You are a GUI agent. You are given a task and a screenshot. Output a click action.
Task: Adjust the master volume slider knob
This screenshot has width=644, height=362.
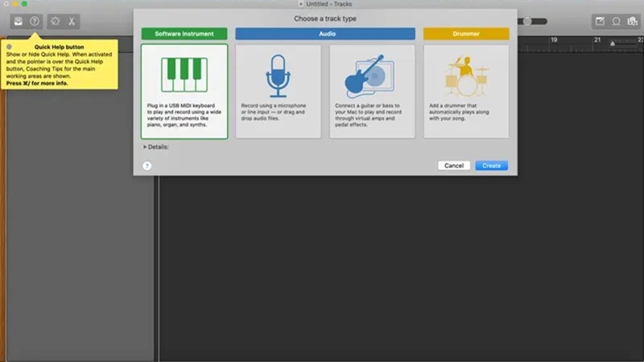coord(527,22)
